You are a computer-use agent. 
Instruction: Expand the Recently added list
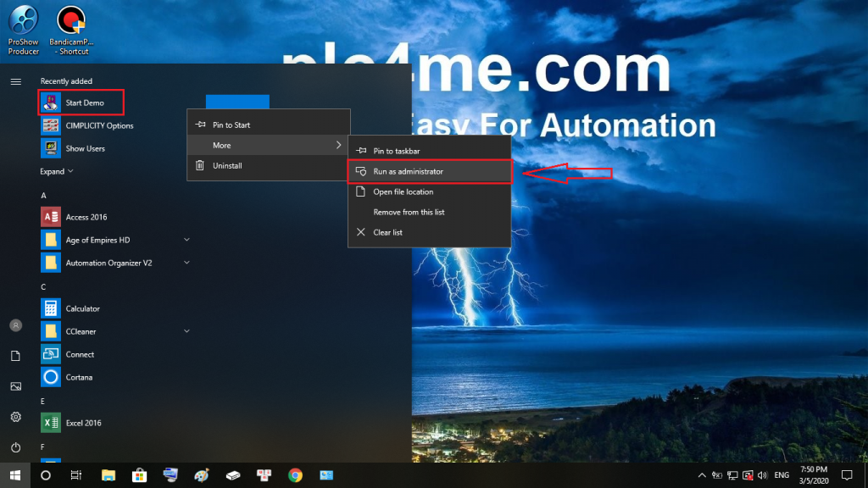(x=57, y=171)
